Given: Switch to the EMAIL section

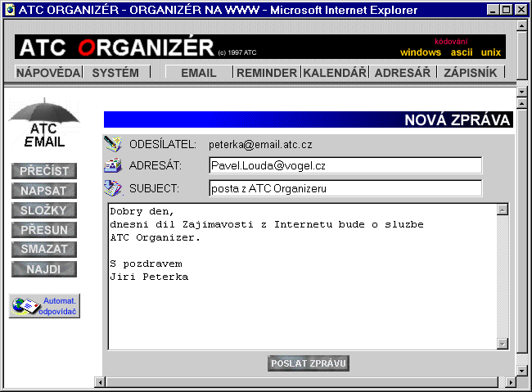Looking at the screenshot, I should pyautogui.click(x=199, y=72).
